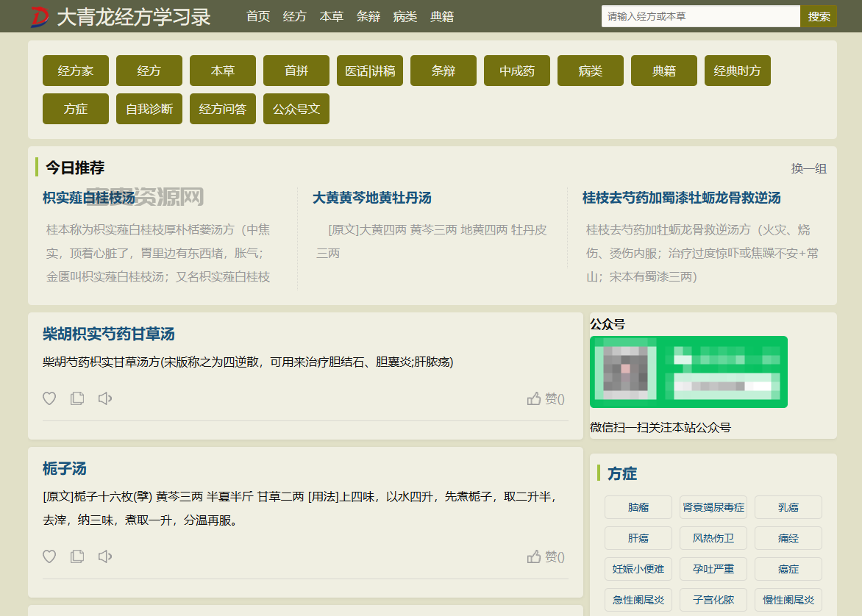Open the 公众号文 button
Screen dimensions: 862x616
point(296,109)
